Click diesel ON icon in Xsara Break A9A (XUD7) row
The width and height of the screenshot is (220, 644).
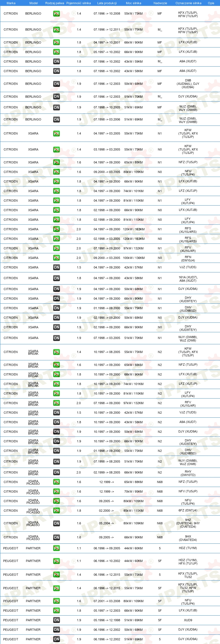[x=57, y=422]
